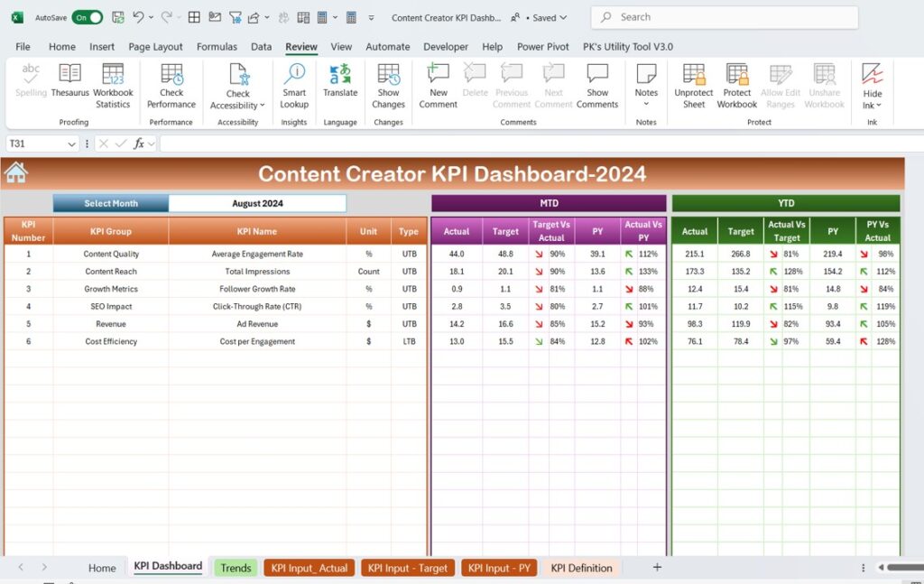Click the add new sheet plus icon
Screen dimensions: 924x584
tap(657, 567)
